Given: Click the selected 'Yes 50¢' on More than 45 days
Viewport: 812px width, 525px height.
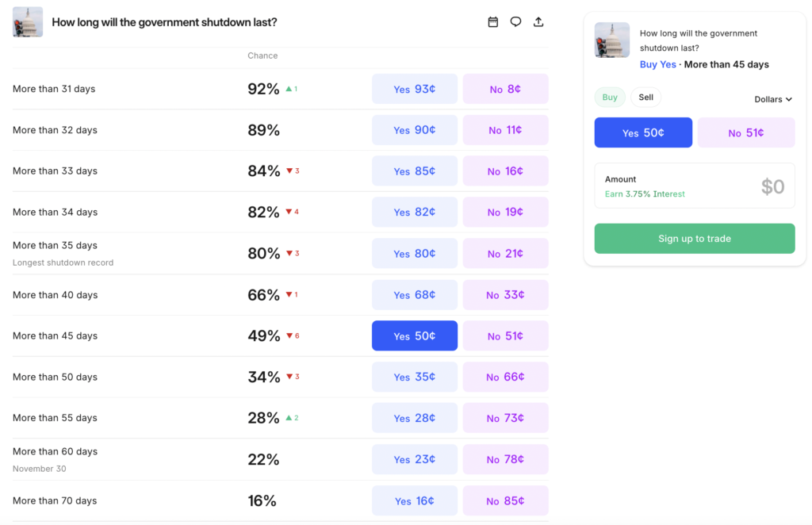Looking at the screenshot, I should tap(414, 335).
